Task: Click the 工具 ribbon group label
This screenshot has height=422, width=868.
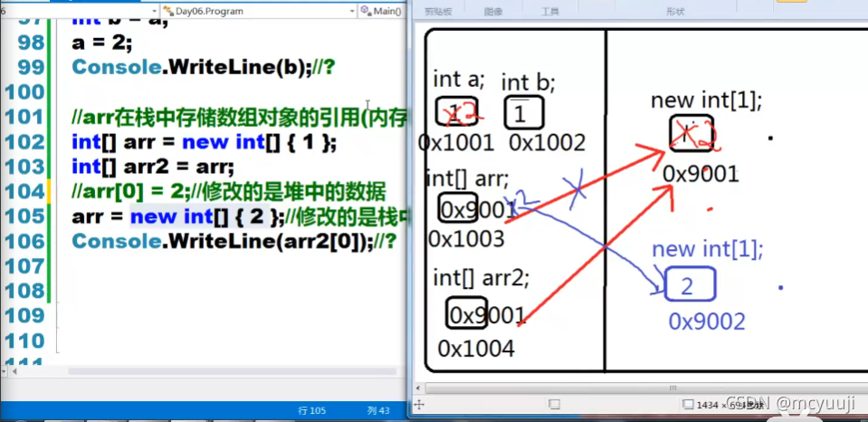Action: tap(550, 11)
